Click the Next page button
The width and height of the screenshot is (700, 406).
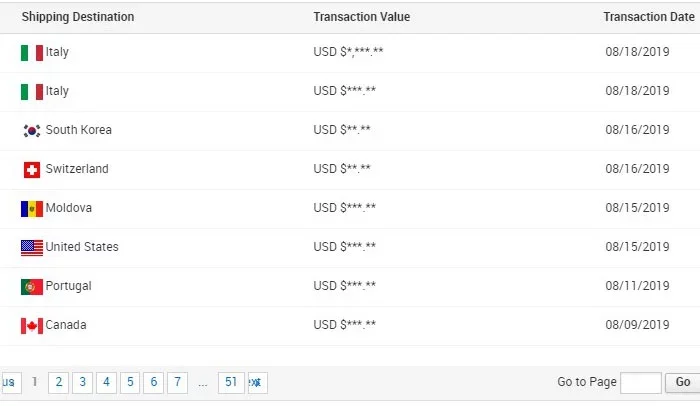point(258,383)
